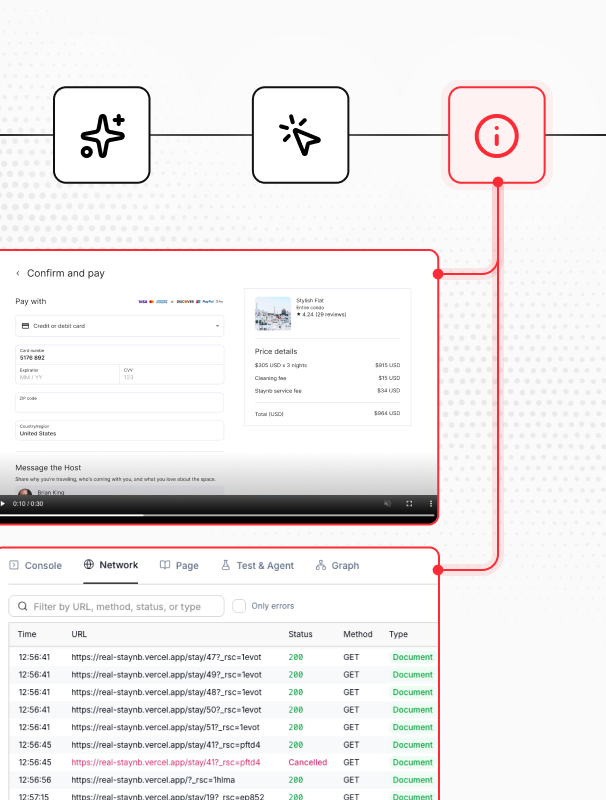Go back using Confirm and pay arrow
606x800 pixels.
(18, 273)
